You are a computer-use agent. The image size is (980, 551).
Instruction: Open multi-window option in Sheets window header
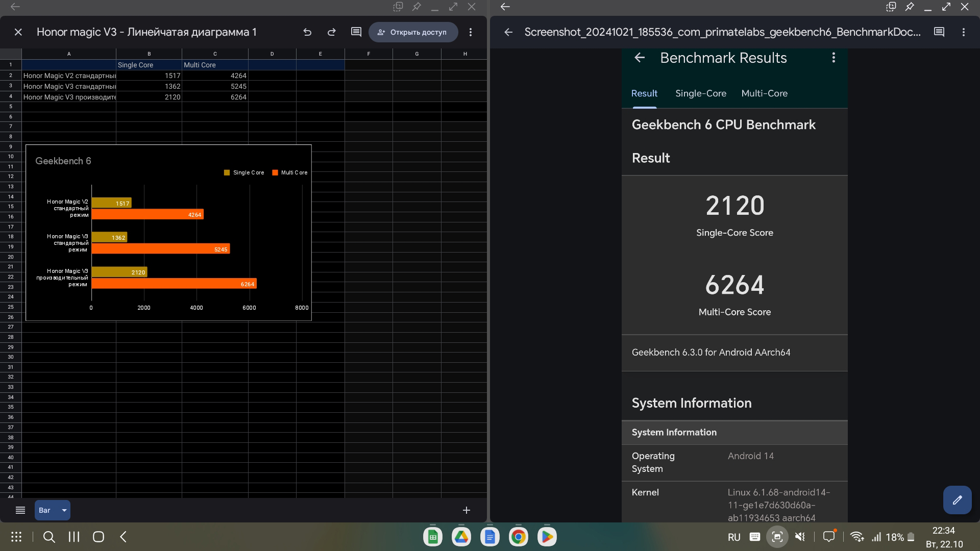pyautogui.click(x=398, y=7)
